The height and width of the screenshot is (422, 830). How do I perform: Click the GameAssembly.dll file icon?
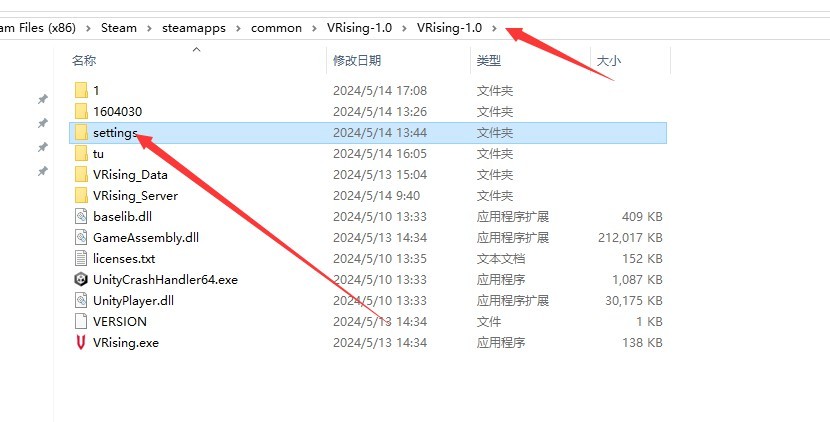(81, 238)
